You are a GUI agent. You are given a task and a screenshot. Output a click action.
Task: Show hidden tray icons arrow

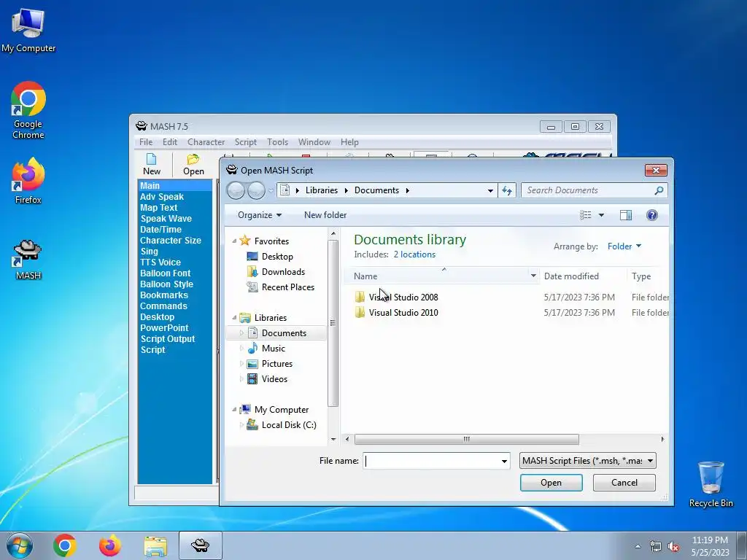click(638, 546)
